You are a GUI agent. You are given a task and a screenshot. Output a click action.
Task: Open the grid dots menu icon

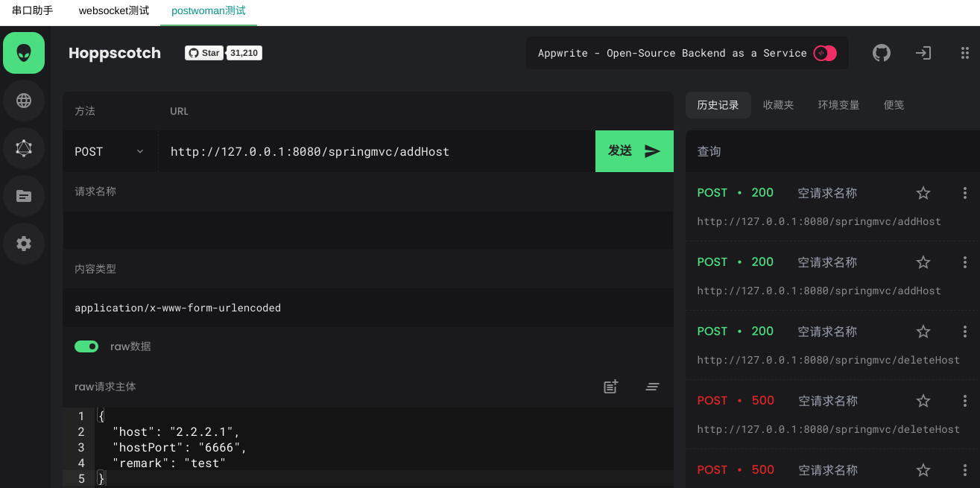[x=965, y=53]
